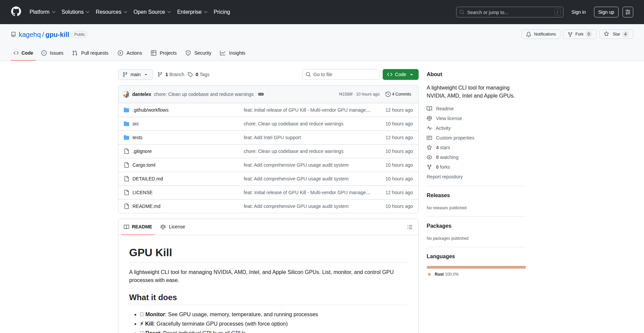Select the Code tab
This screenshot has height=333, width=644.
23,53
